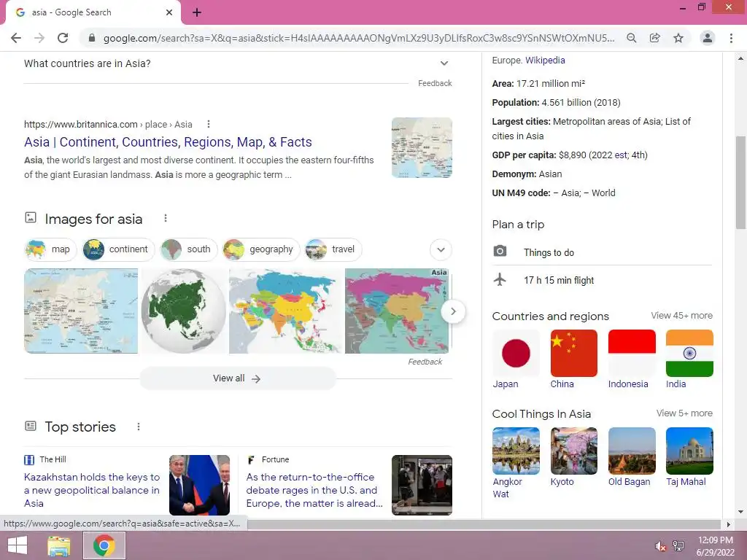747x560 pixels.
Task: Open the Chrome profile avatar
Action: click(708, 38)
